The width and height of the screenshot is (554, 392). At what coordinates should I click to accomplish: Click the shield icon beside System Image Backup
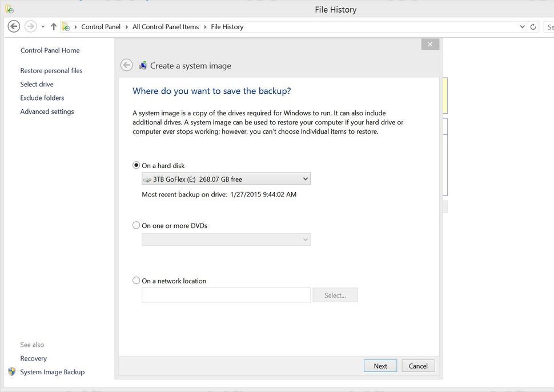click(x=12, y=371)
